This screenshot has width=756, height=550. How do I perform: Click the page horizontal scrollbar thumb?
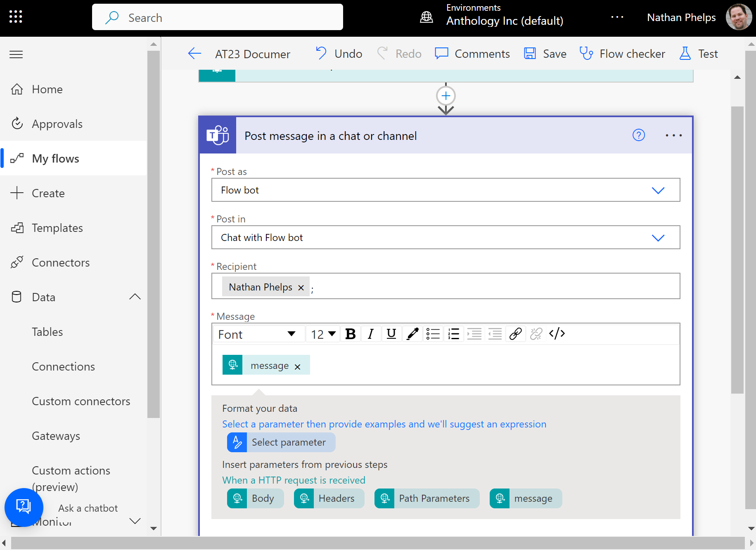tap(378, 543)
